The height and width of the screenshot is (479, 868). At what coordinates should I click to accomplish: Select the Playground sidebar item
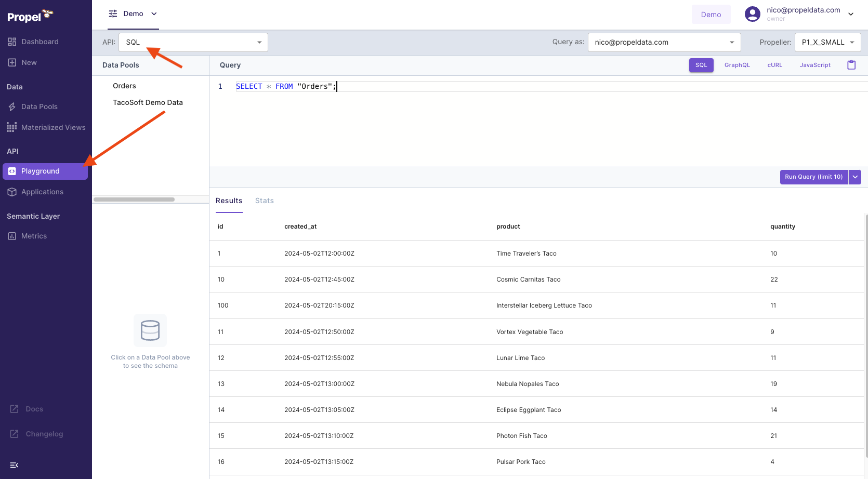click(40, 170)
